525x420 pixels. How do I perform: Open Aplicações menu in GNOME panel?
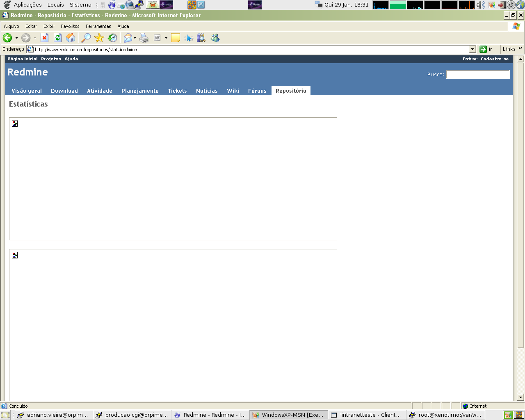28,5
